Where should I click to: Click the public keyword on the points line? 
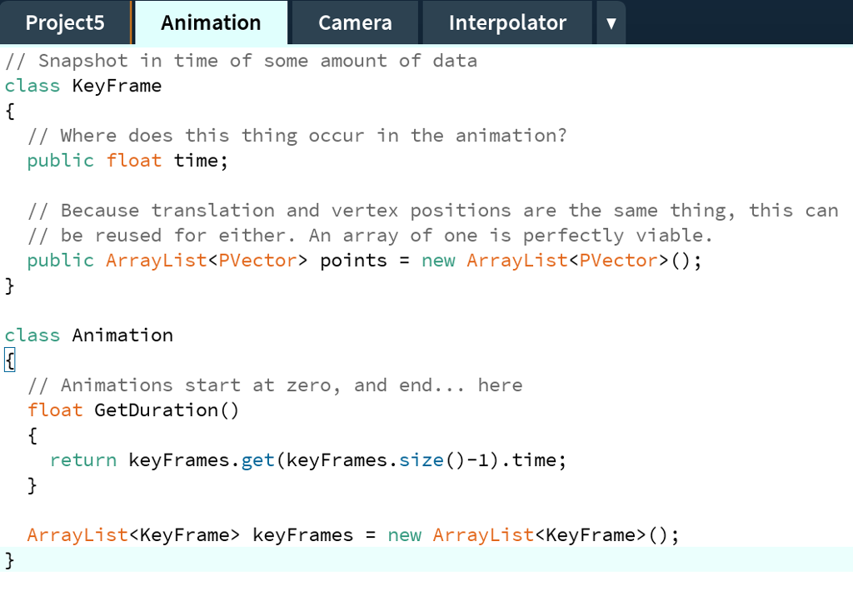60,260
